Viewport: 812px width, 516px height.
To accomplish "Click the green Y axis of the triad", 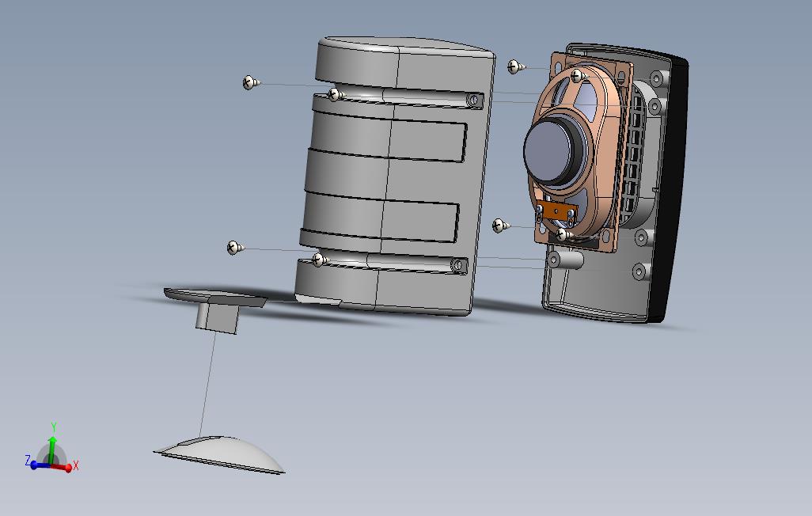I will click(x=52, y=445).
